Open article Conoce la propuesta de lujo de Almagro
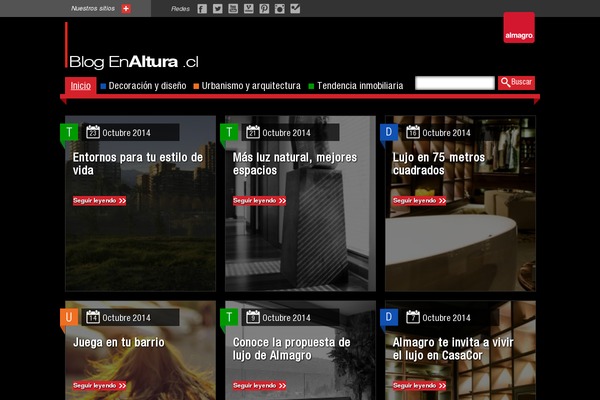Screen dimensions: 600x400 [291, 348]
